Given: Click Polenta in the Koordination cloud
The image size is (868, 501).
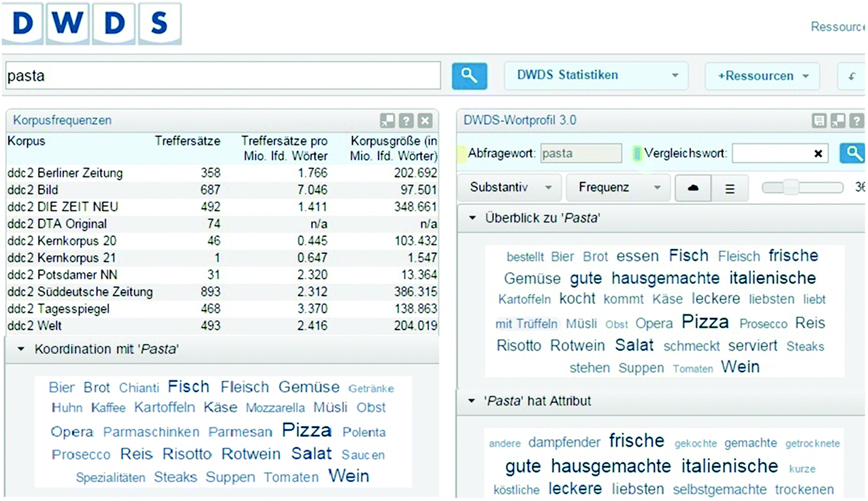Looking at the screenshot, I should (x=364, y=432).
